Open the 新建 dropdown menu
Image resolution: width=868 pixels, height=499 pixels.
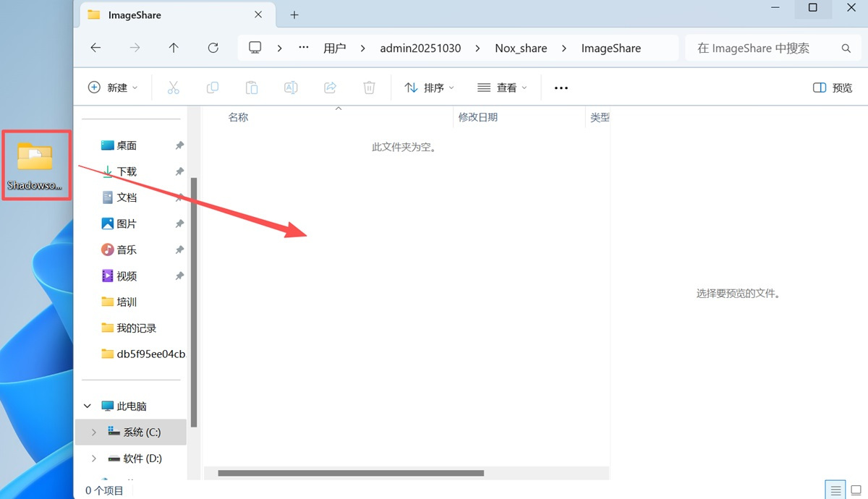113,88
